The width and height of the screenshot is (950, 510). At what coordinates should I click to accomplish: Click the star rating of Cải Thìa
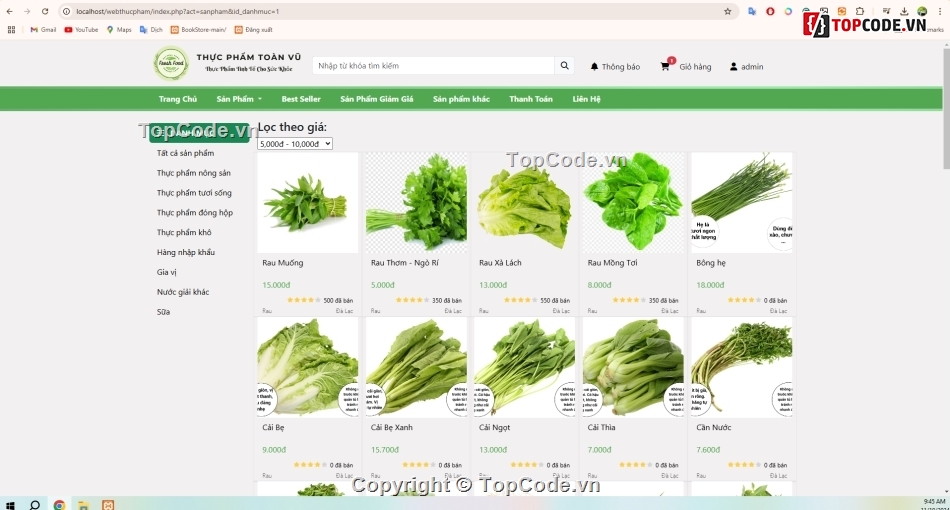click(x=634, y=465)
